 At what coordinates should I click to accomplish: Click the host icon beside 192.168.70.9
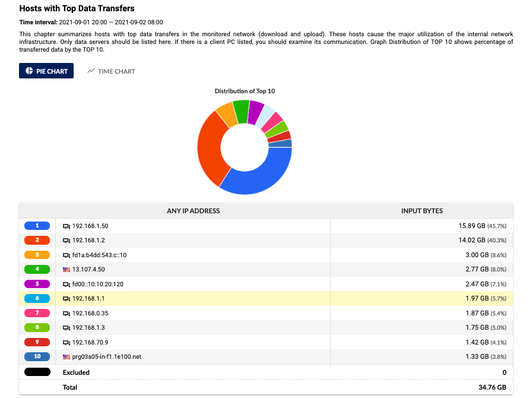pos(66,342)
